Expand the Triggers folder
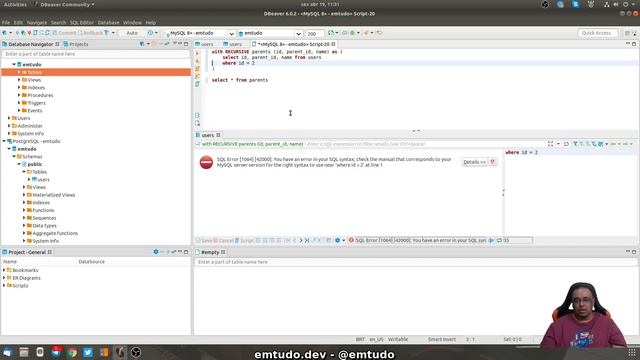The height and width of the screenshot is (360, 640). pos(19,103)
